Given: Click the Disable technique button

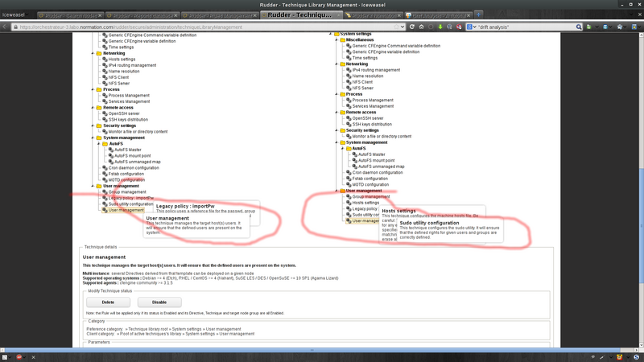Looking at the screenshot, I should pos(159,302).
